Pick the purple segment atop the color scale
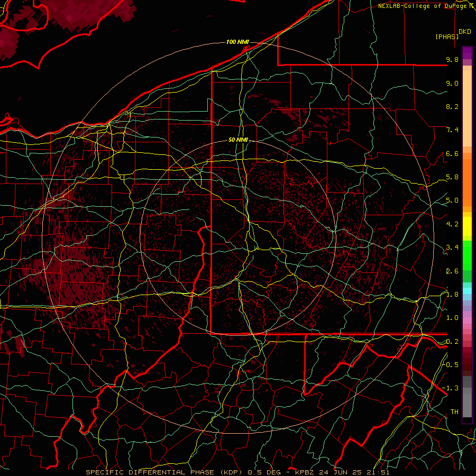This screenshot has width=476, height=476. [x=467, y=53]
